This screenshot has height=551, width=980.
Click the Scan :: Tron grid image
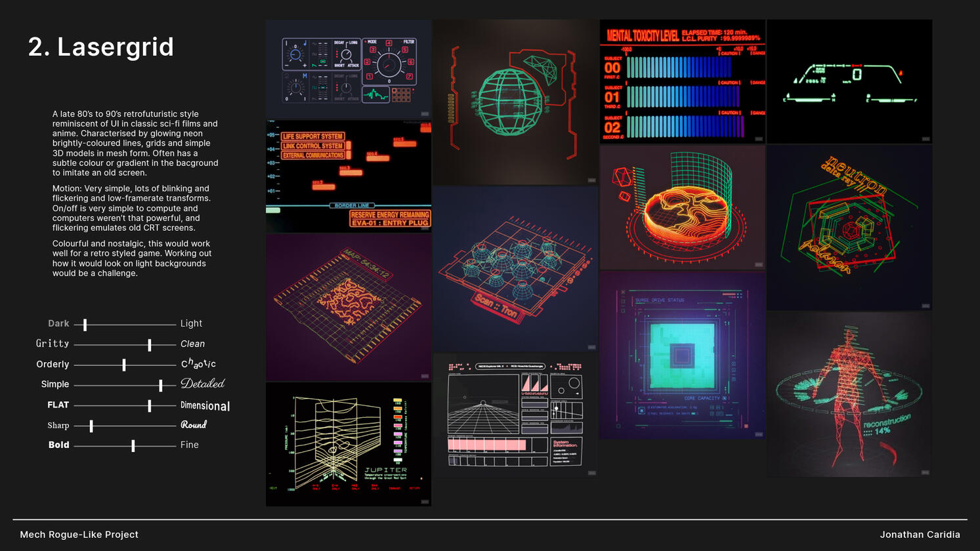[515, 269]
